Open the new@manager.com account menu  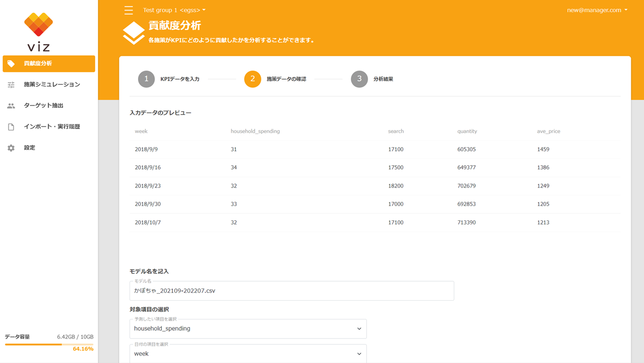click(597, 10)
